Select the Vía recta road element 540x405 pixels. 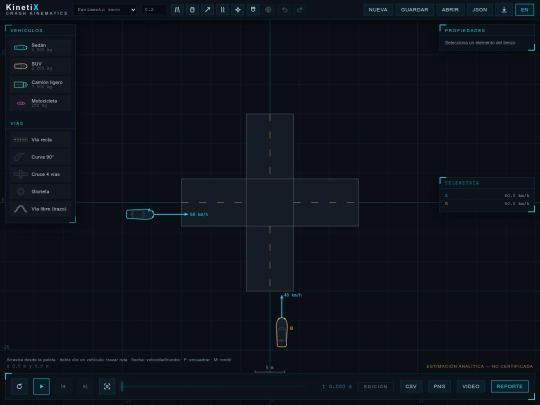coord(40,139)
